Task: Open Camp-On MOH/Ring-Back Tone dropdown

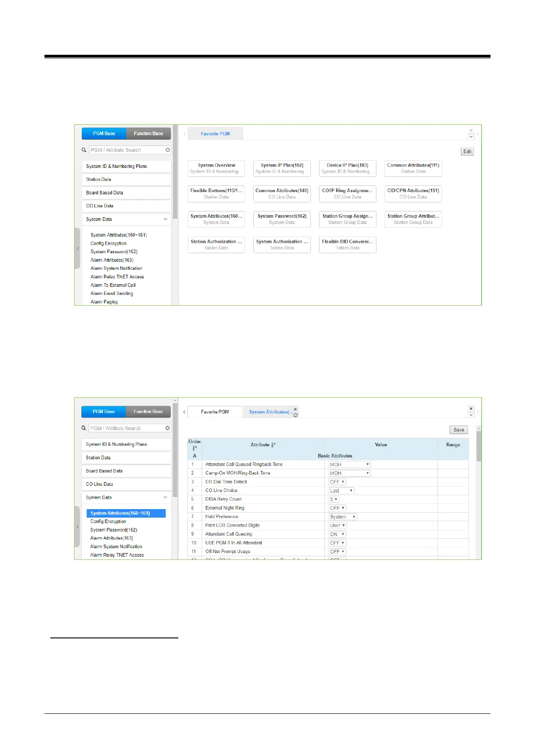Action: (x=349, y=473)
